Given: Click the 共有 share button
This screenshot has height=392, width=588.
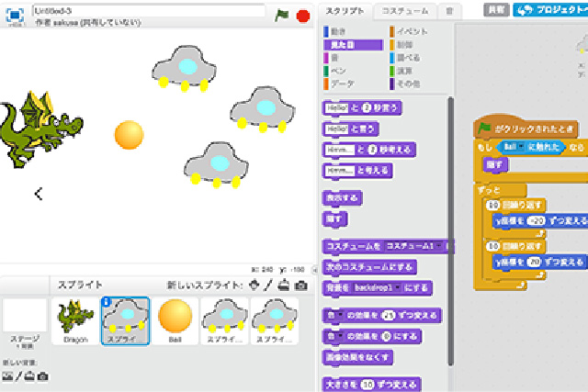Looking at the screenshot, I should (496, 10).
